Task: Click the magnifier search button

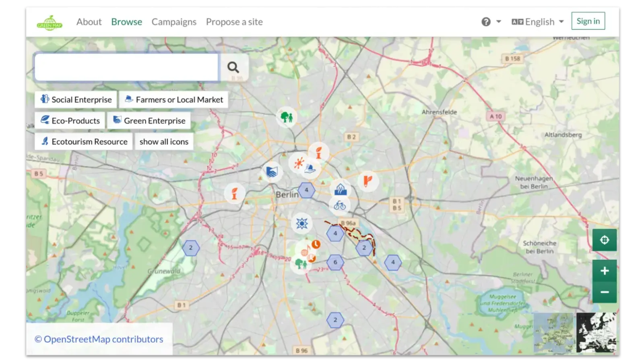Action: (x=233, y=67)
